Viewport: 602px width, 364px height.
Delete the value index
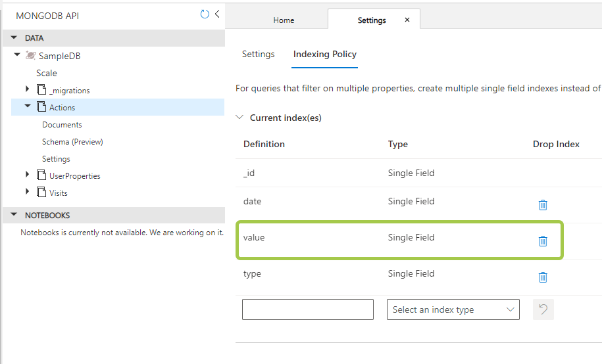(x=543, y=241)
